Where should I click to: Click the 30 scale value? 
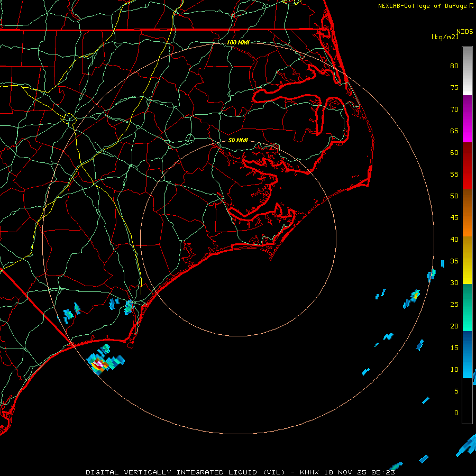pos(454,282)
